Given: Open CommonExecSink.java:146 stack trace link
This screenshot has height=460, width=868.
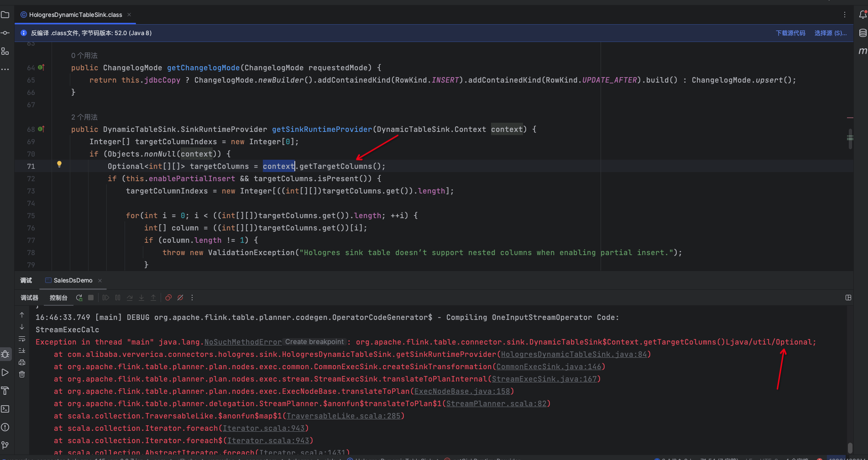Looking at the screenshot, I should [x=549, y=366].
